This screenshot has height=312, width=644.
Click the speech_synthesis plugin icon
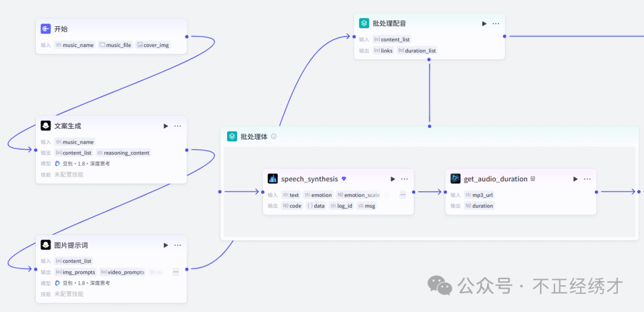click(x=273, y=178)
